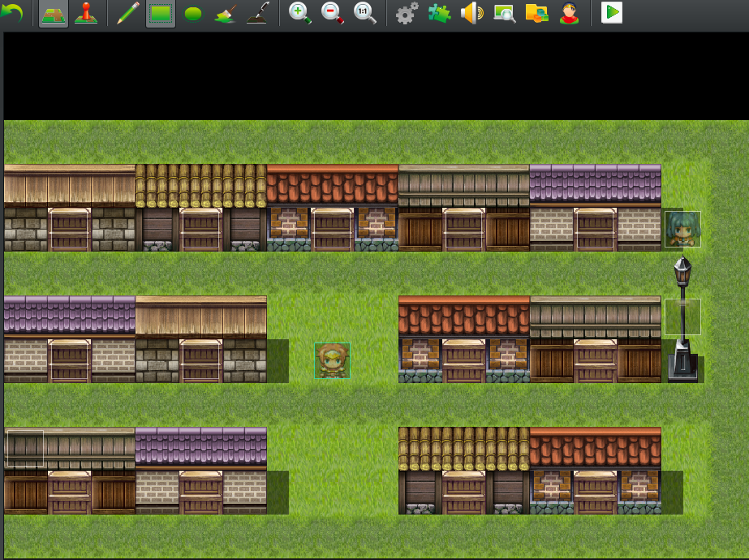Switch to Event editing mode
Viewport: 749px width, 560px height.
tap(86, 13)
